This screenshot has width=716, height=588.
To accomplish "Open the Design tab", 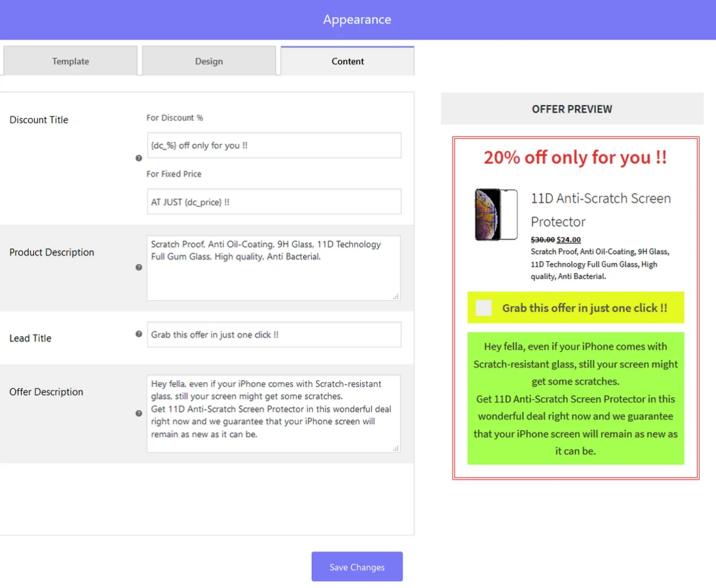I will pos(208,61).
